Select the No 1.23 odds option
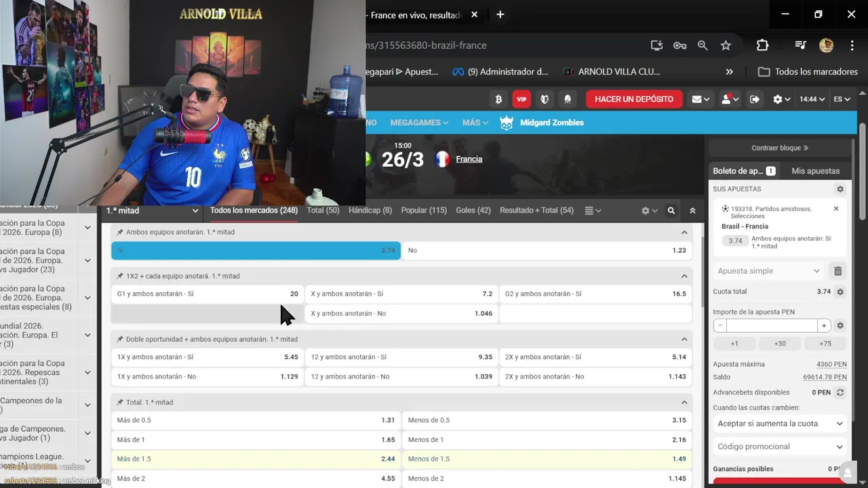 click(x=547, y=251)
